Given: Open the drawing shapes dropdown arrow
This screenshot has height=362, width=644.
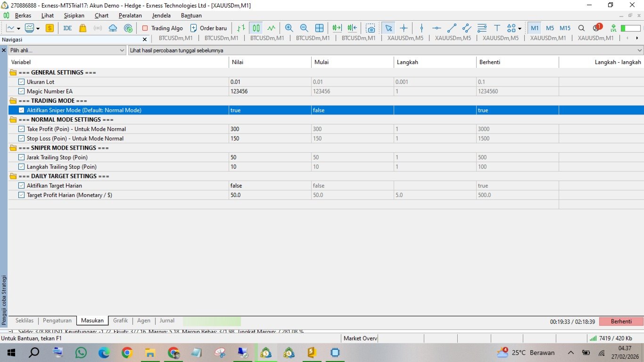Looking at the screenshot, I should pyautogui.click(x=520, y=28).
